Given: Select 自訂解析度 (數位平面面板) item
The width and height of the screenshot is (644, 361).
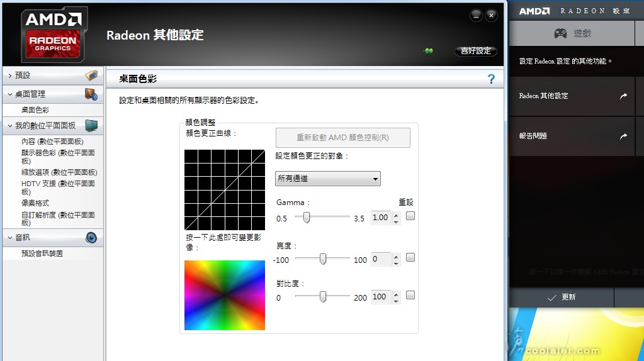Looking at the screenshot, I should [x=58, y=219].
